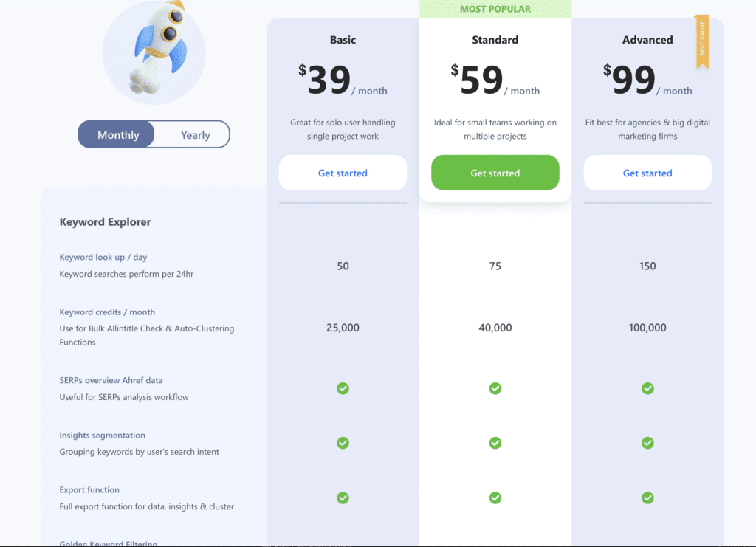The image size is (756, 547).
Task: Click the Keyword Explorer section heading
Action: pyautogui.click(x=105, y=222)
